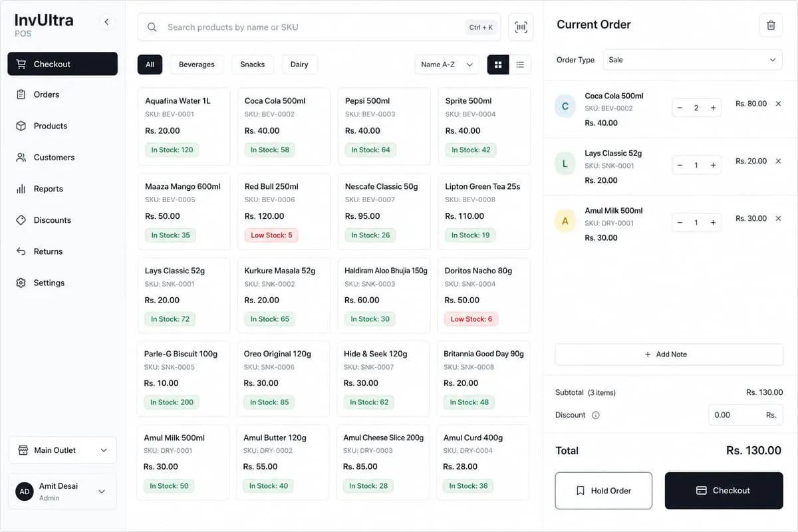
Task: Add Doritos Nacho 80g to the order
Action: click(x=483, y=295)
